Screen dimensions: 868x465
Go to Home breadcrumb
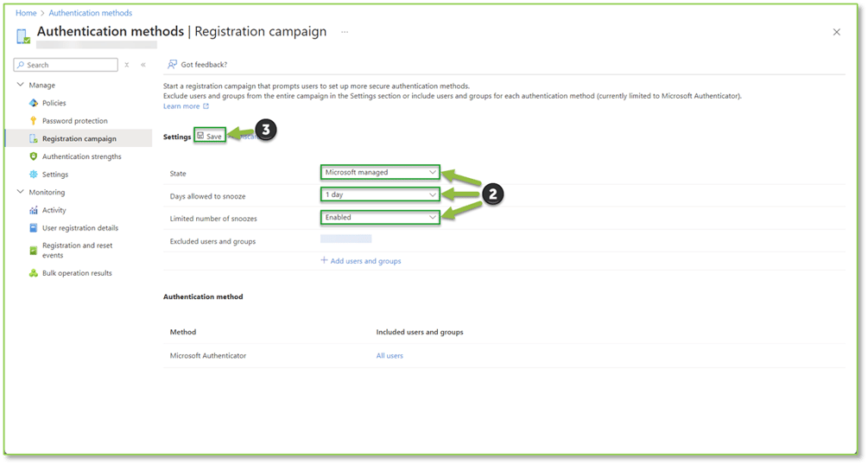pyautogui.click(x=26, y=13)
